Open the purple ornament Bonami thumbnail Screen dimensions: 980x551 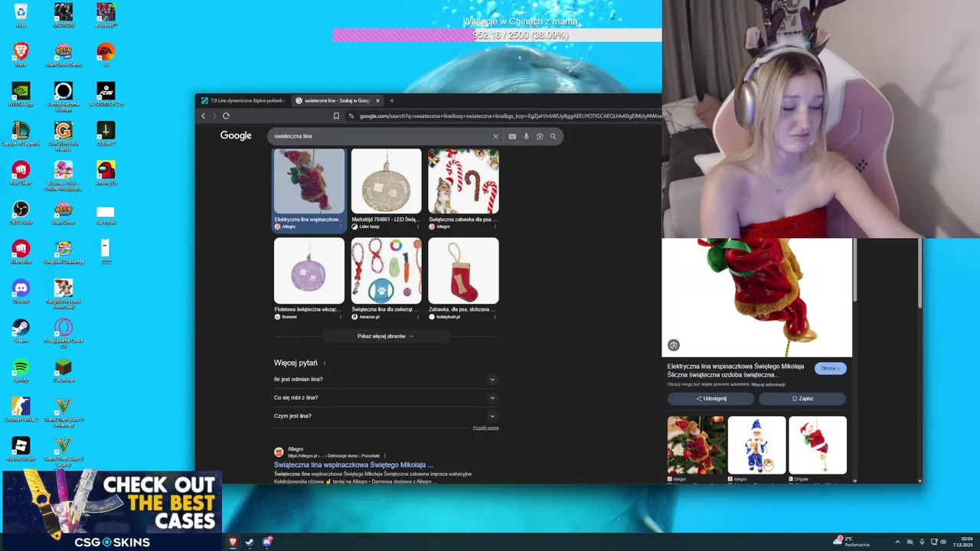coord(309,271)
